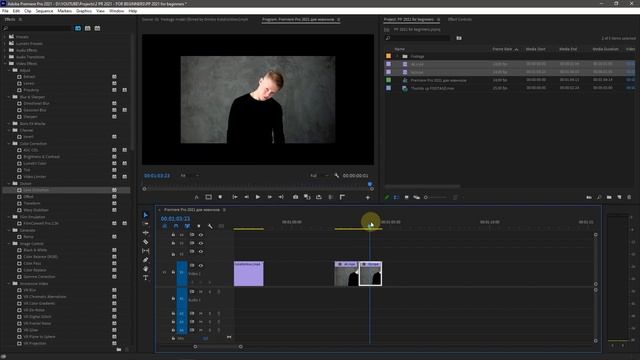Click the Automate to Sequence icon

pyautogui.click(x=589, y=197)
